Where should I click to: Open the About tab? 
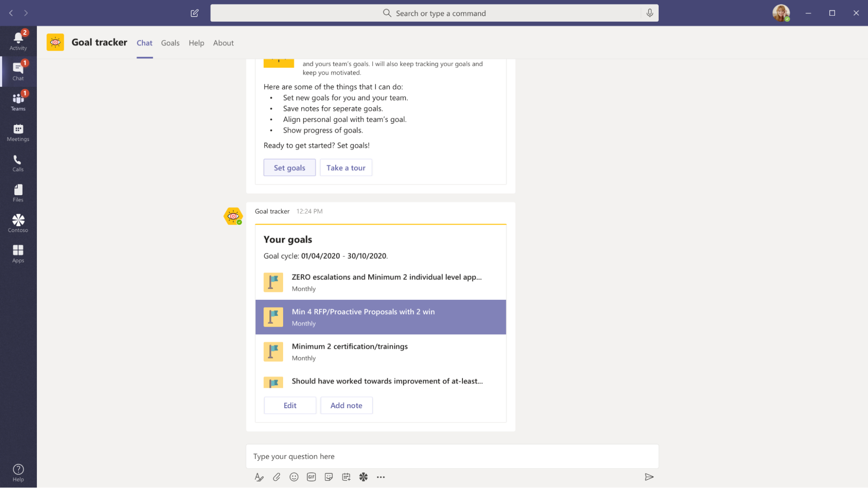click(x=223, y=43)
